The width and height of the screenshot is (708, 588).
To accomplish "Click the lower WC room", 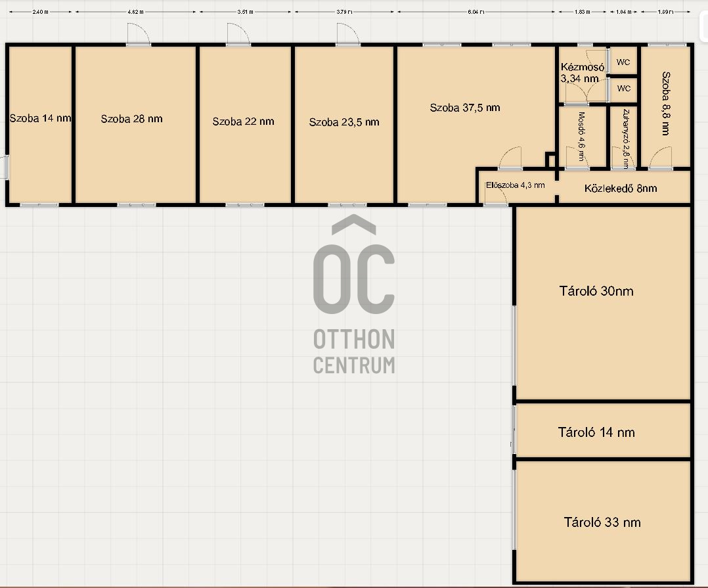I will 623,88.
